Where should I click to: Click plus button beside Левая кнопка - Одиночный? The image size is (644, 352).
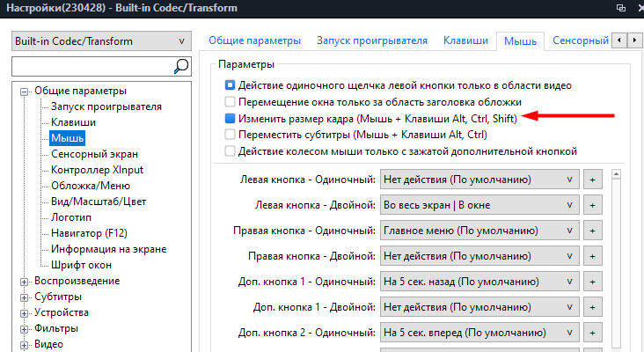click(593, 180)
